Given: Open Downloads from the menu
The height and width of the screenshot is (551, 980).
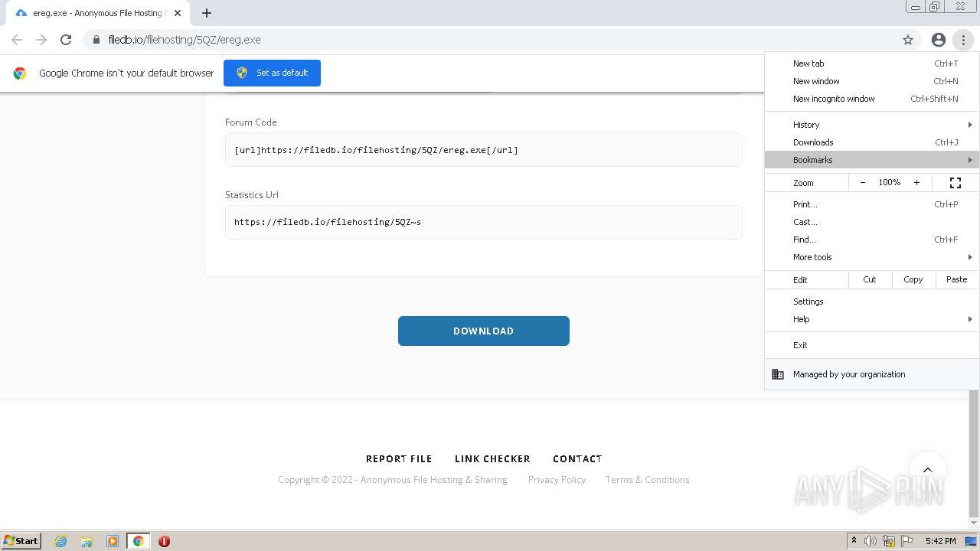Looking at the screenshot, I should (x=872, y=142).
